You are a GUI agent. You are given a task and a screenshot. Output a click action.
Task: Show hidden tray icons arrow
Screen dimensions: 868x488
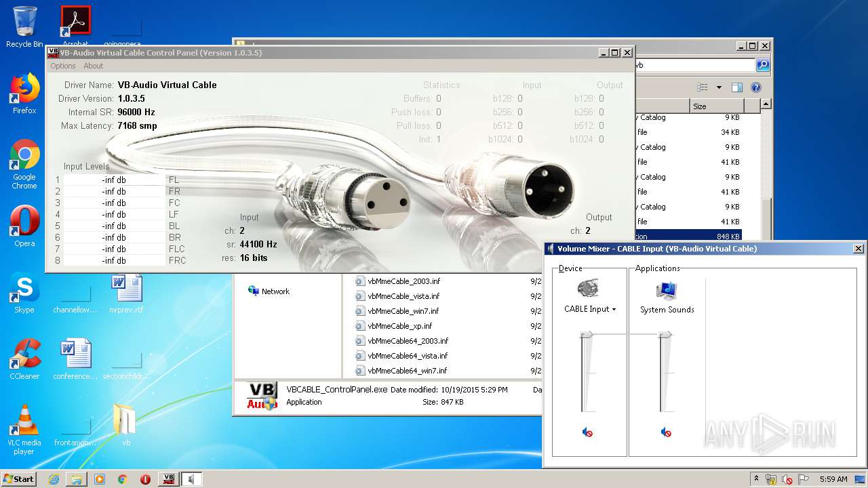click(x=757, y=479)
